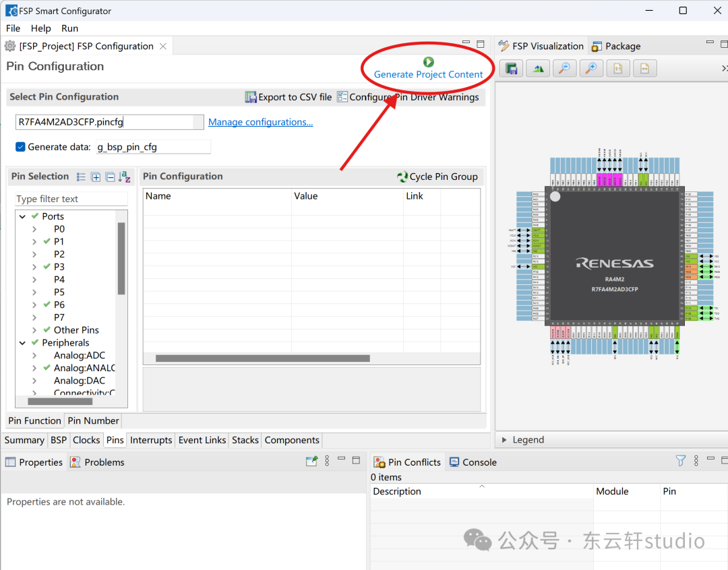728x570 pixels.
Task: Switch to the Clocks tab
Action: (x=86, y=440)
